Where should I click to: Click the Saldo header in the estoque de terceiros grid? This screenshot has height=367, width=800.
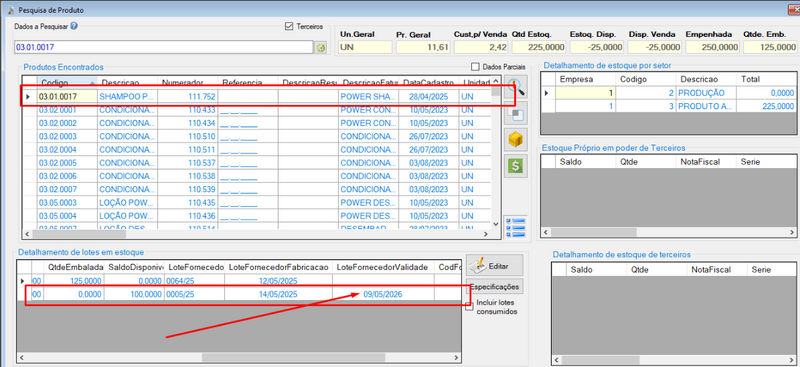tap(596, 270)
